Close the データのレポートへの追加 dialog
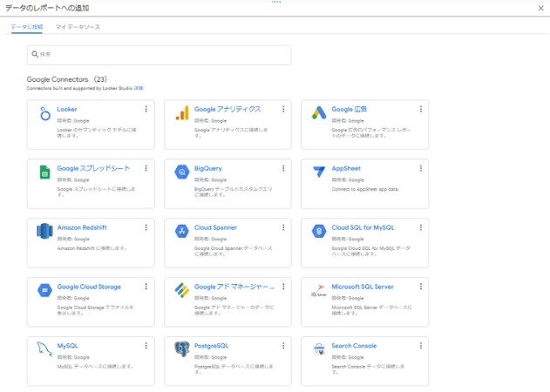 pyautogui.click(x=541, y=8)
